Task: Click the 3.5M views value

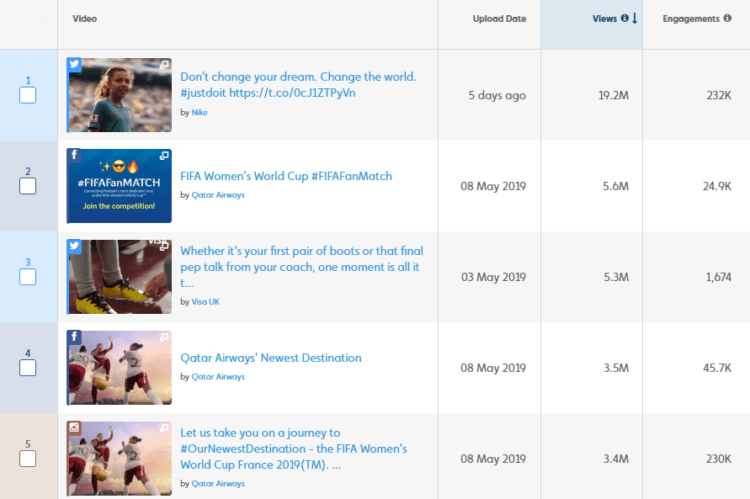Action: [616, 368]
